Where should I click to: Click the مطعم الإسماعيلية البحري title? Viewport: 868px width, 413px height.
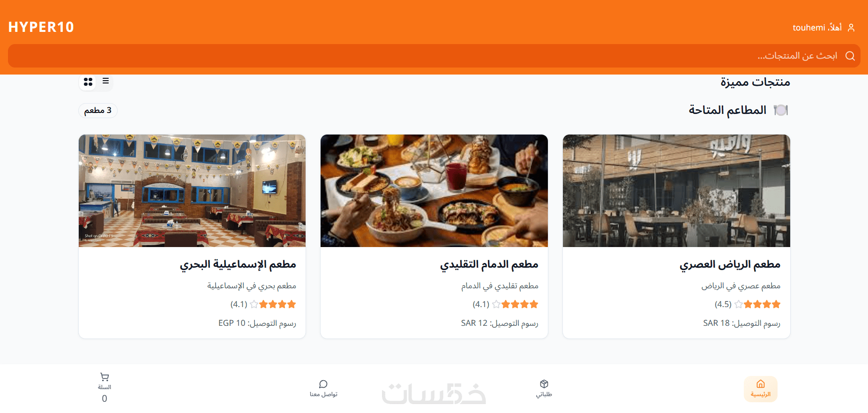point(238,265)
